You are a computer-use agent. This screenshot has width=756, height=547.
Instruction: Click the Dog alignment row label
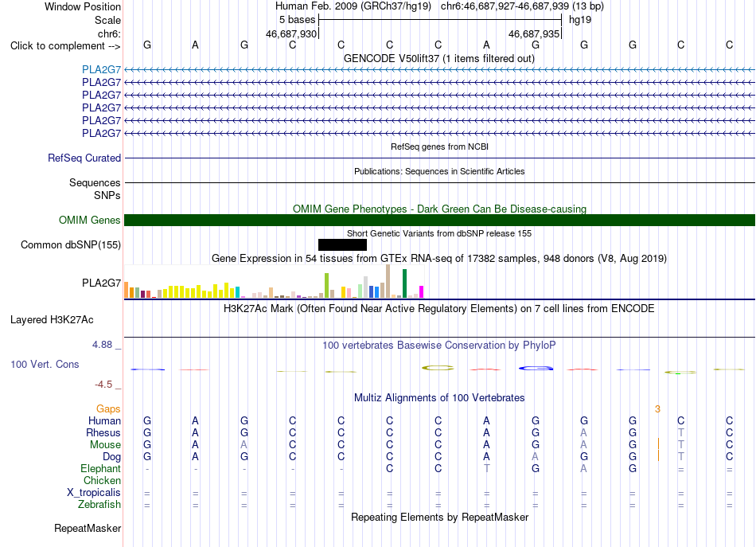pos(111,457)
